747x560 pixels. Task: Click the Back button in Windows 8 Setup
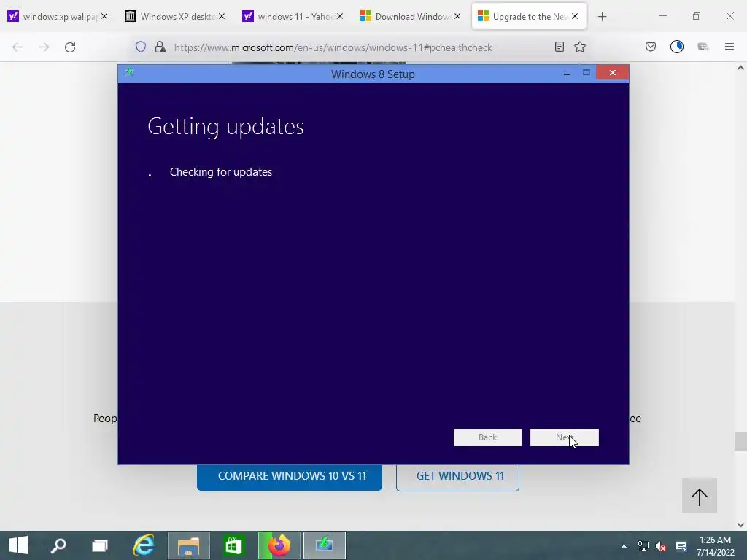[x=487, y=437]
